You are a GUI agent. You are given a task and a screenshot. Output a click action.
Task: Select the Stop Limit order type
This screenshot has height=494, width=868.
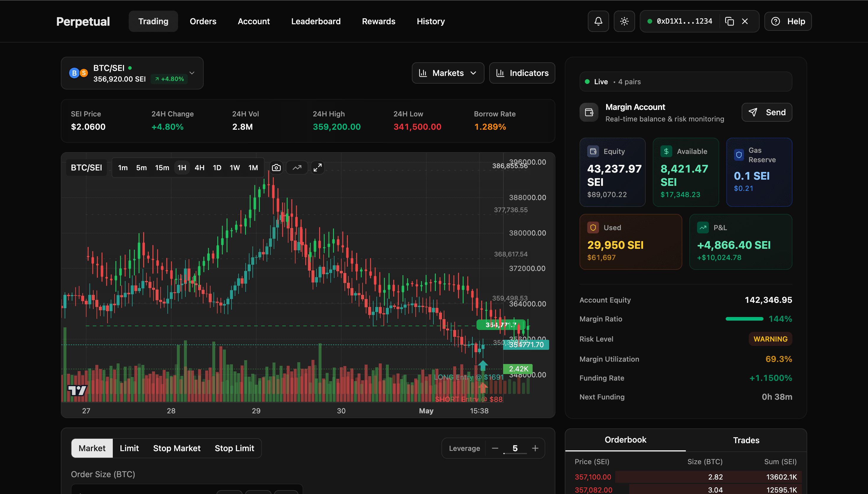click(x=234, y=448)
